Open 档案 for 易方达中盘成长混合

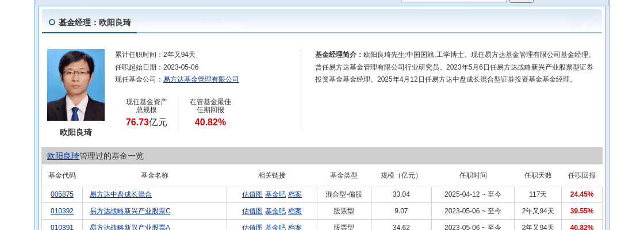click(x=295, y=194)
